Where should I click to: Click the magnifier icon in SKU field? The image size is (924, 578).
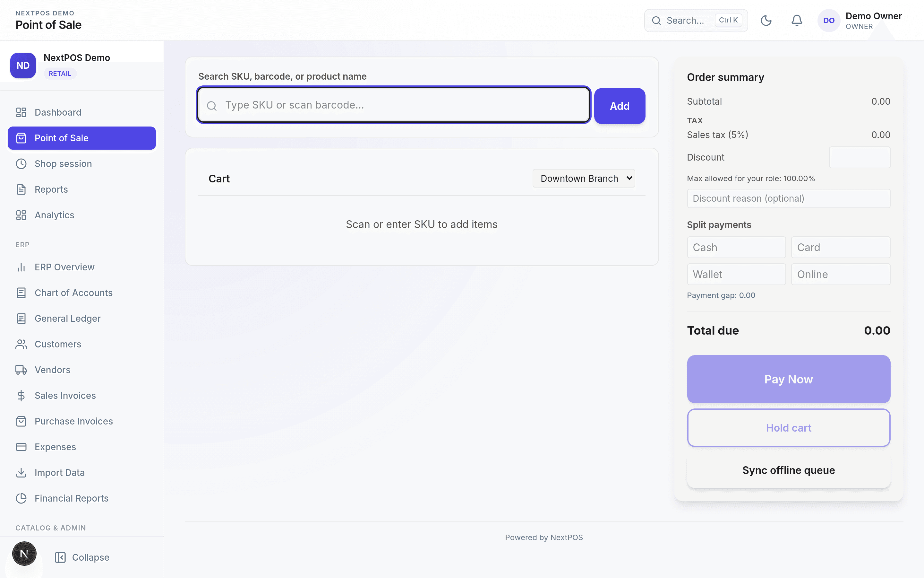[x=212, y=106]
